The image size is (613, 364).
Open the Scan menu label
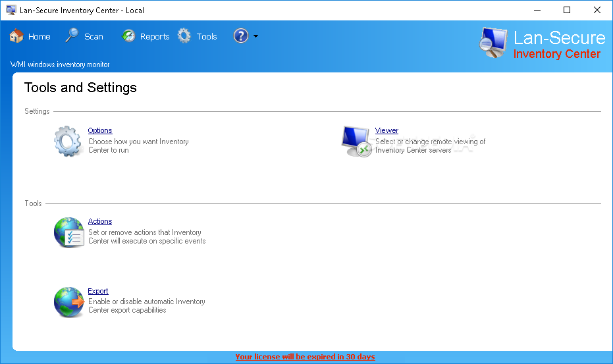pyautogui.click(x=93, y=36)
